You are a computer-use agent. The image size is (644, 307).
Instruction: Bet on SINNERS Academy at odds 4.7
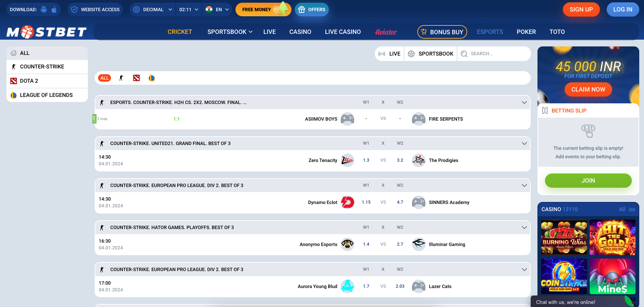click(x=400, y=202)
